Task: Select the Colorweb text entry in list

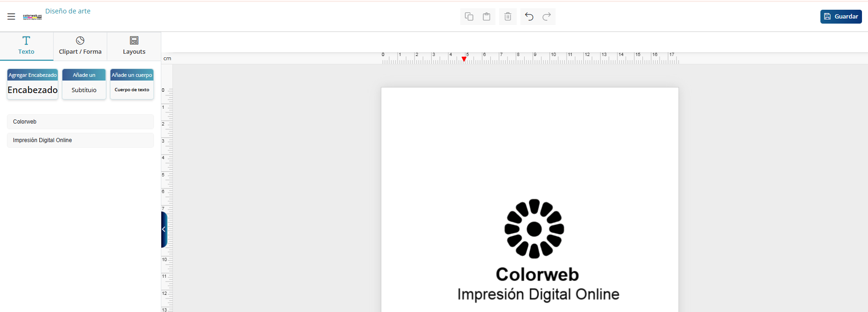Action: pyautogui.click(x=80, y=122)
